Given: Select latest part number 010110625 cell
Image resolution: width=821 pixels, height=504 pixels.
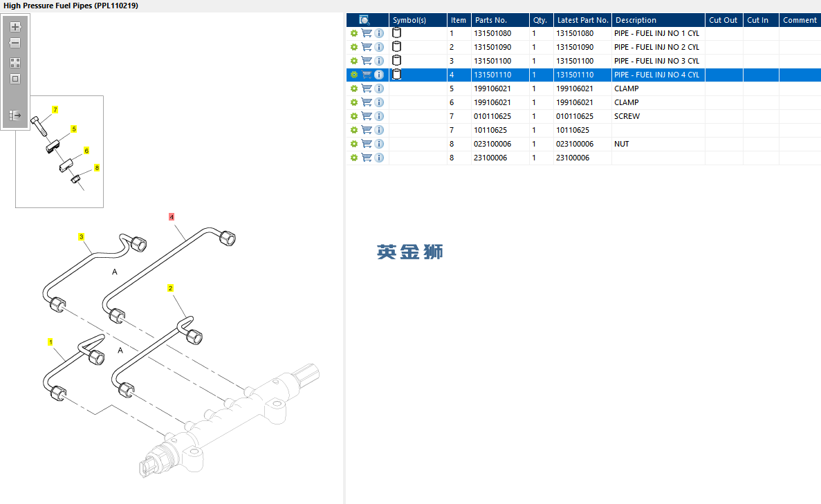Looking at the screenshot, I should pyautogui.click(x=582, y=116).
